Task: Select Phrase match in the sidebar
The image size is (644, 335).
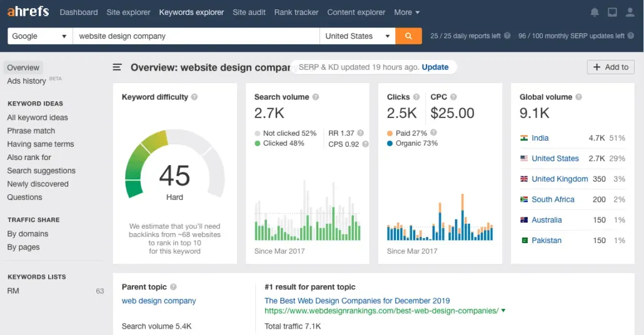Action: click(x=31, y=131)
